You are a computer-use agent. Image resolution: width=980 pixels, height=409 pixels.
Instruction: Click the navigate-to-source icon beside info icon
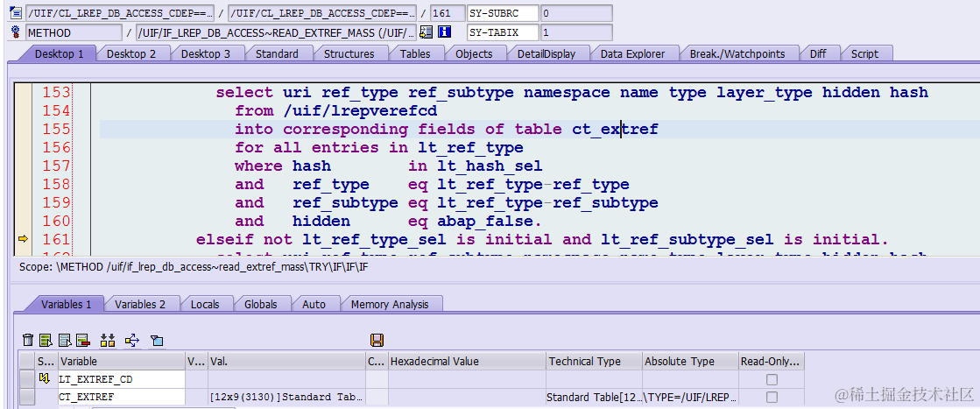click(x=427, y=32)
